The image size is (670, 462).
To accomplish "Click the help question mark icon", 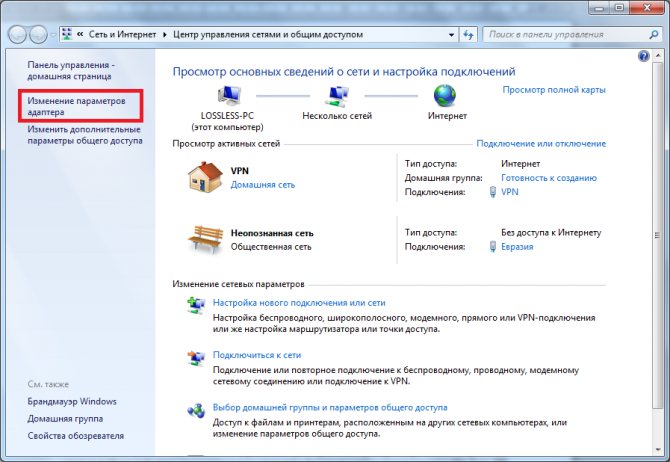I will (644, 56).
